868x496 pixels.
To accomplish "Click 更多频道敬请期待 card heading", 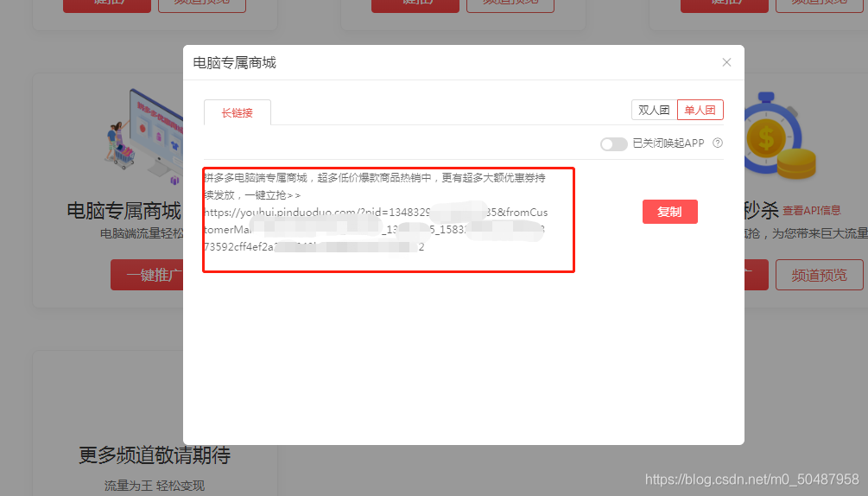I will pyautogui.click(x=155, y=455).
